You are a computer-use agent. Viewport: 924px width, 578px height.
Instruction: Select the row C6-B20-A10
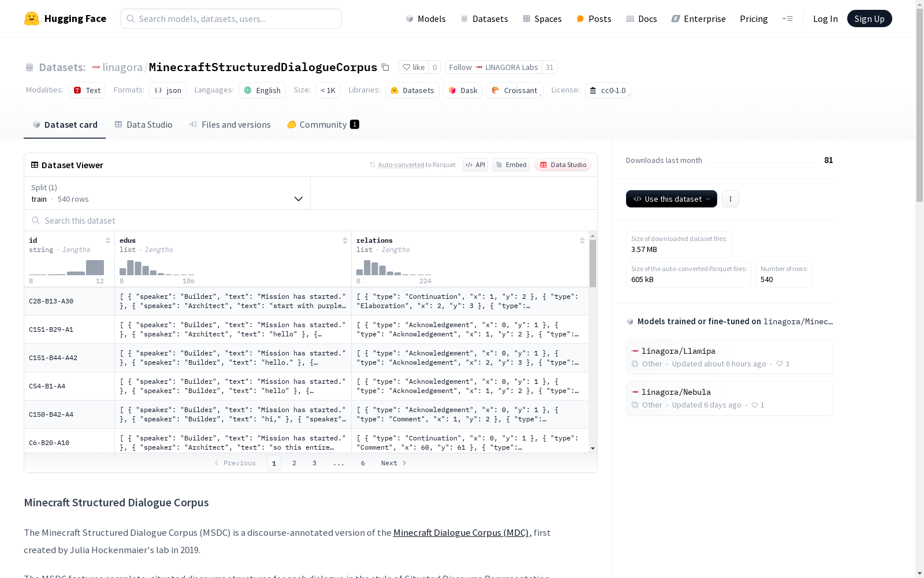click(306, 442)
